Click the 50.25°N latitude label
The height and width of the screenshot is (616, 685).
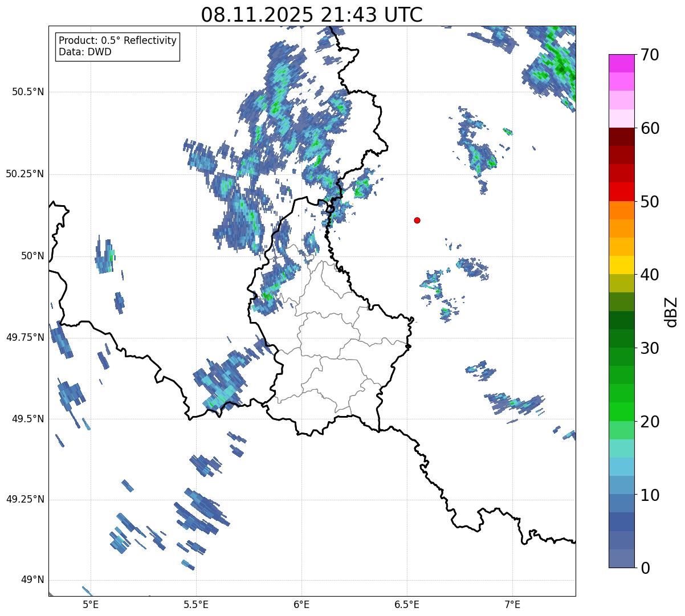tap(25, 174)
